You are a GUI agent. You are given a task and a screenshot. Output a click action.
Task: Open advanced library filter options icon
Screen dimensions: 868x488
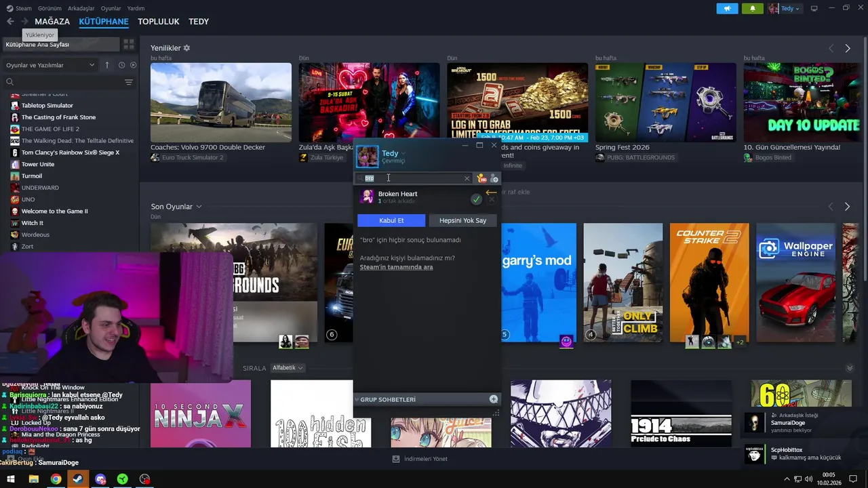[x=129, y=82]
